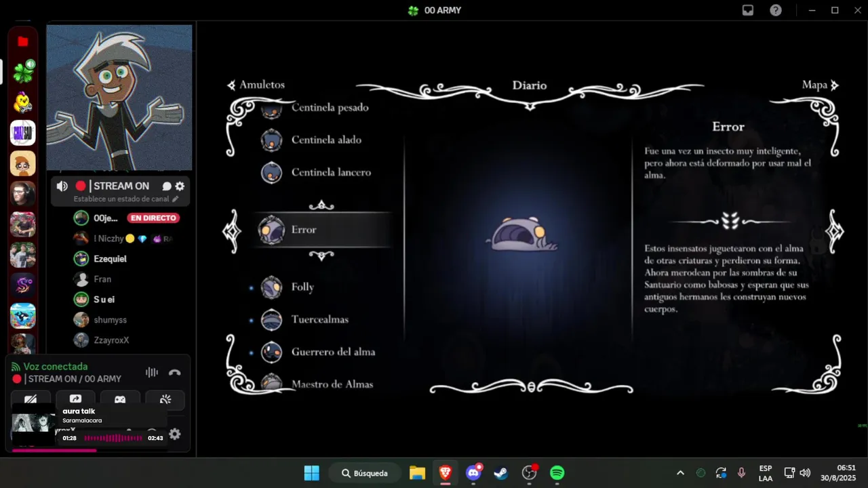868x488 pixels.
Task: Start an activity with the gamepad button
Action: 120,399
